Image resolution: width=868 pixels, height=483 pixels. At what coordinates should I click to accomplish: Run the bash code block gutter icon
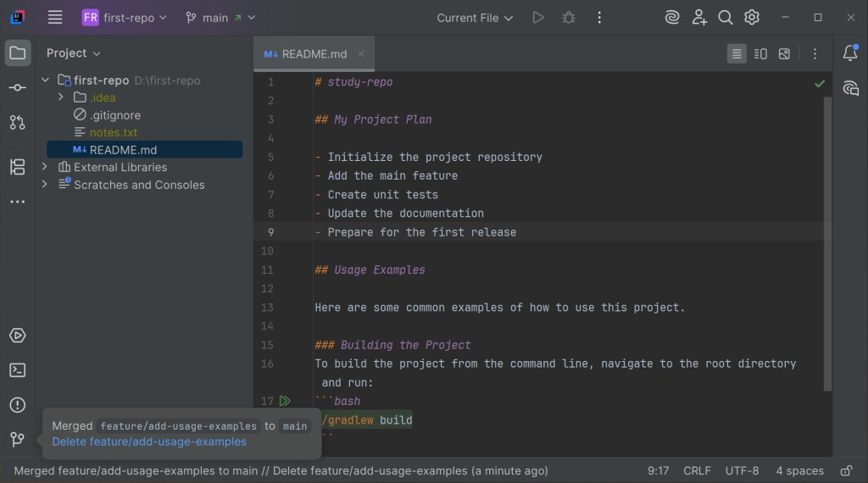285,401
